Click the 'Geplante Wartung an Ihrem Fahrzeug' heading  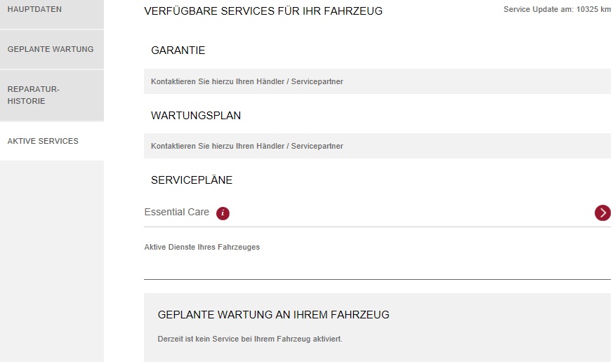click(x=274, y=315)
